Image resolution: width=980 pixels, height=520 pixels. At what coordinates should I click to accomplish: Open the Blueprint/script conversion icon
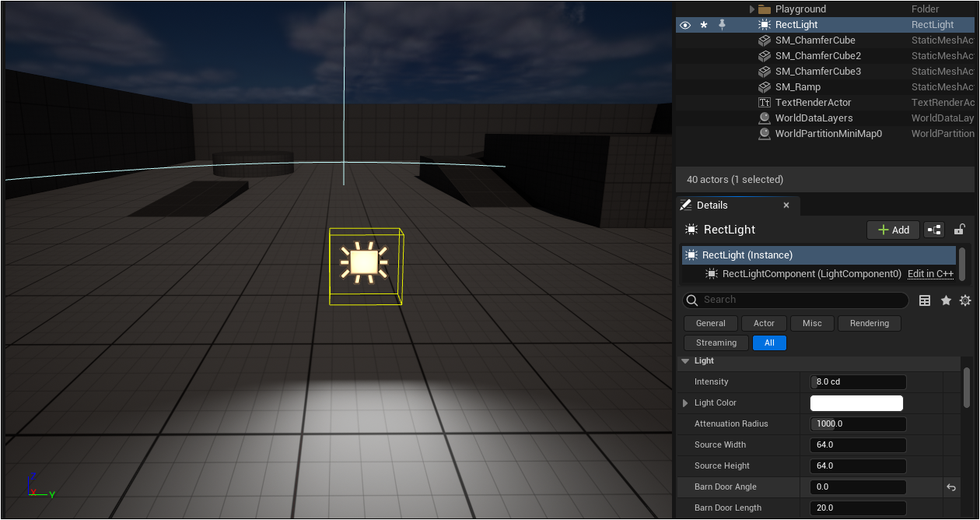(x=934, y=230)
